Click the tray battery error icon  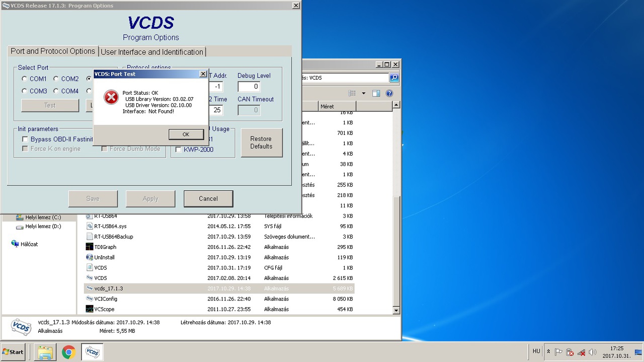point(570,352)
